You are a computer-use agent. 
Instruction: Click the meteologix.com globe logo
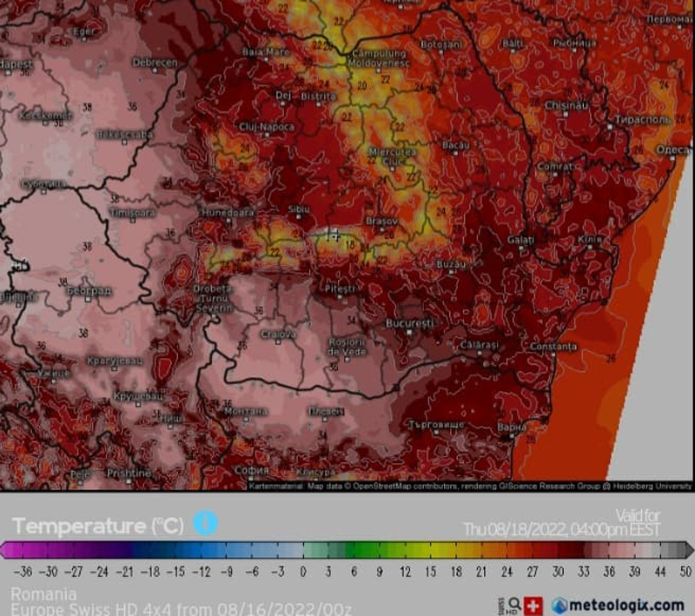tap(560, 605)
